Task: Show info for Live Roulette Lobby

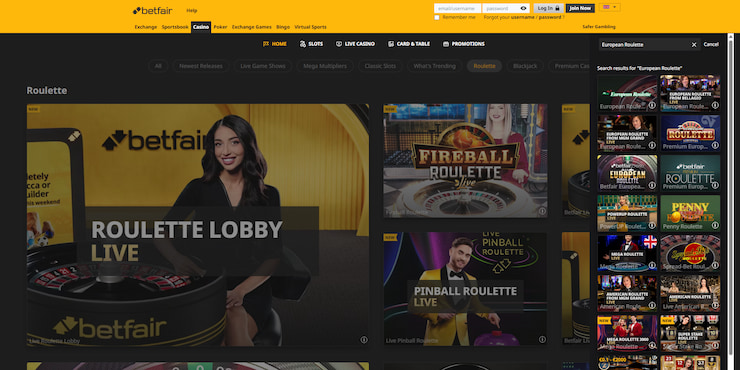Action: [x=363, y=339]
